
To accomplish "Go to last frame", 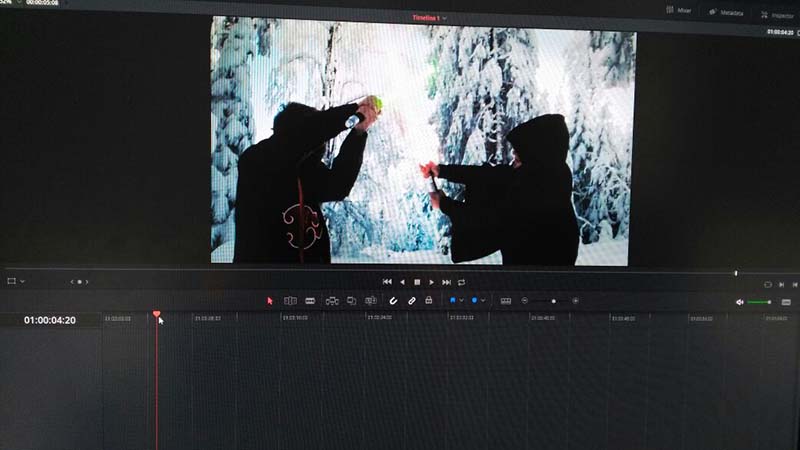I will (x=446, y=282).
